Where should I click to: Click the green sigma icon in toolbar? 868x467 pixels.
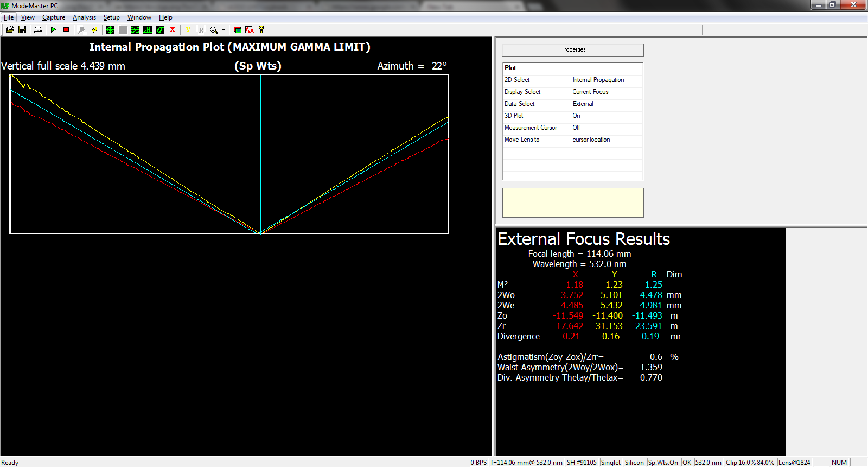point(160,30)
